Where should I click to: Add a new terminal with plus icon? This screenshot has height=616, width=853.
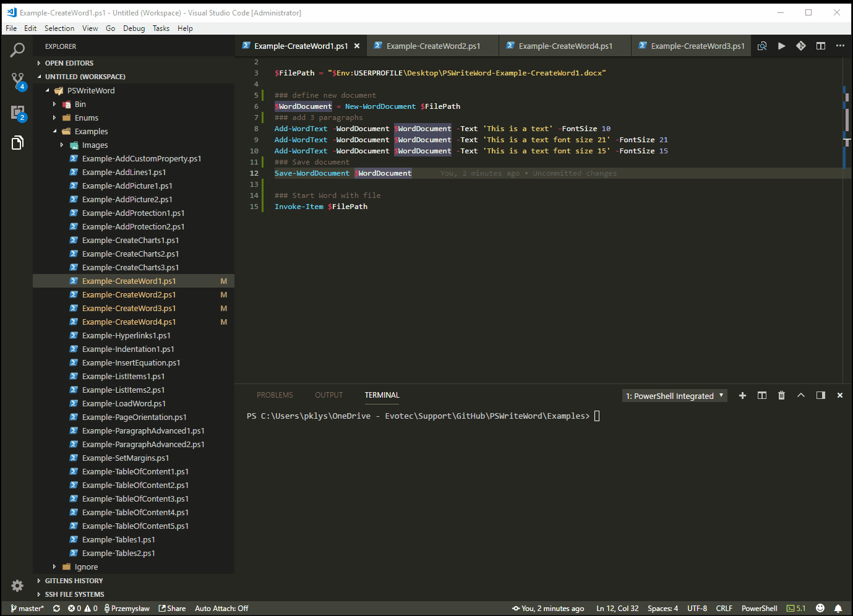pos(742,395)
